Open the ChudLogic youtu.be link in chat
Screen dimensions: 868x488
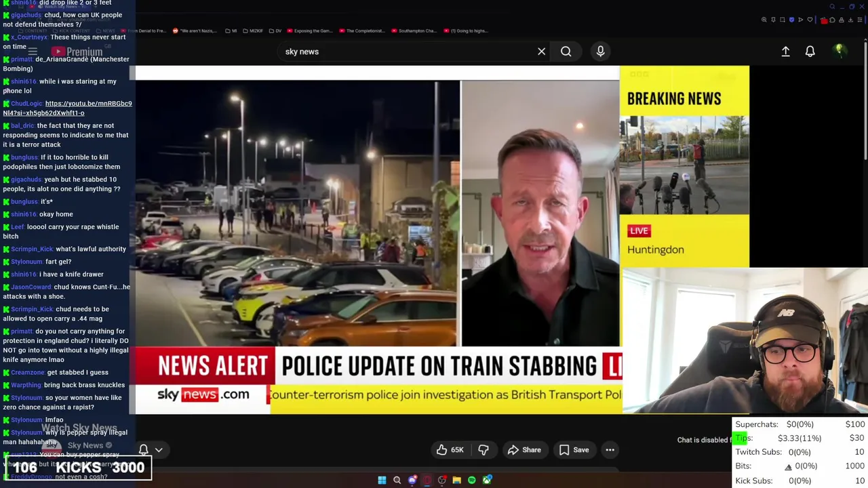68,108
